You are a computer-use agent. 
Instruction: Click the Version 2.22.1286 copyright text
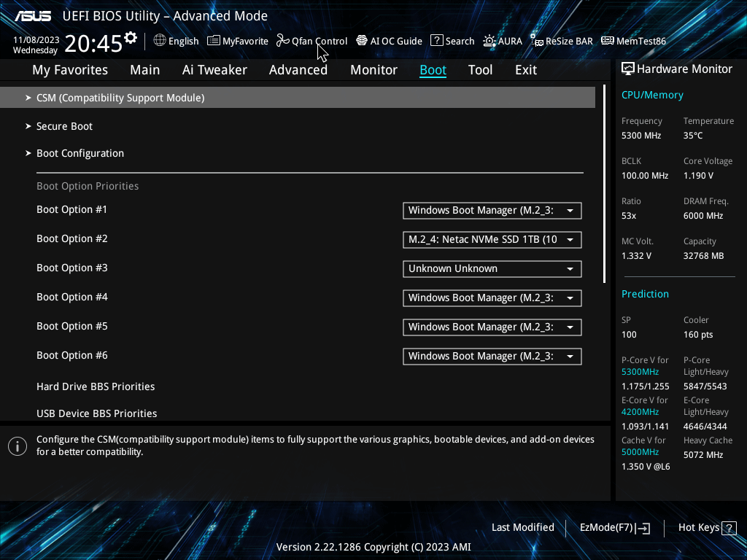(x=373, y=547)
